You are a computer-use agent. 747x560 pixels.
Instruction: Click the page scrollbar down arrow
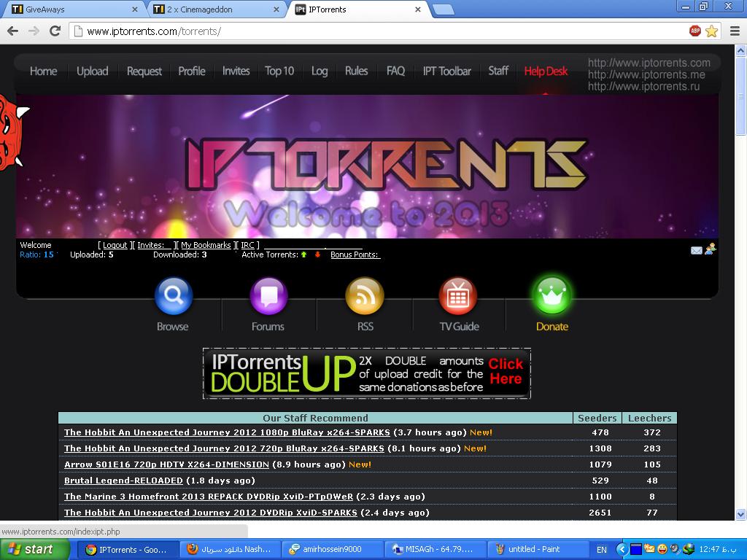click(x=741, y=514)
